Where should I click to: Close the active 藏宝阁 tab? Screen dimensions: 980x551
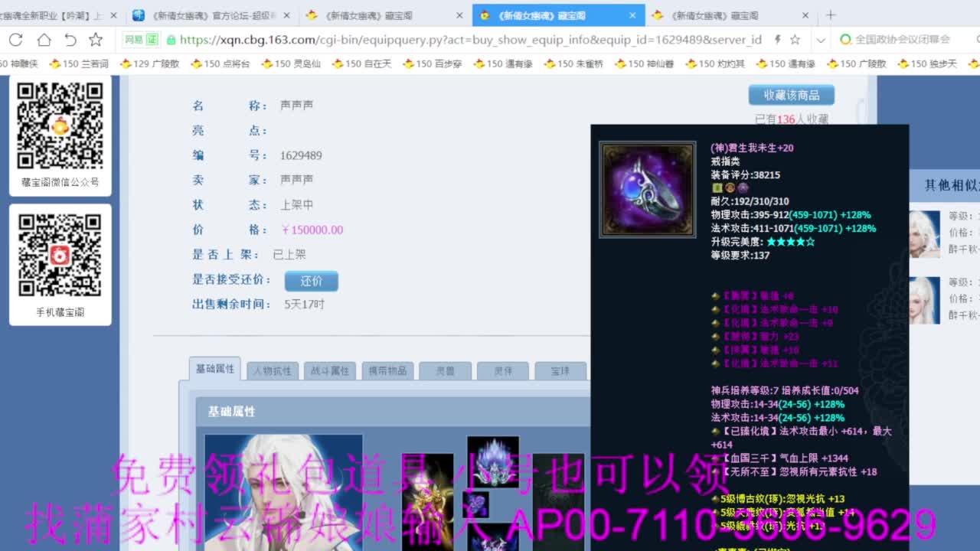coord(632,15)
